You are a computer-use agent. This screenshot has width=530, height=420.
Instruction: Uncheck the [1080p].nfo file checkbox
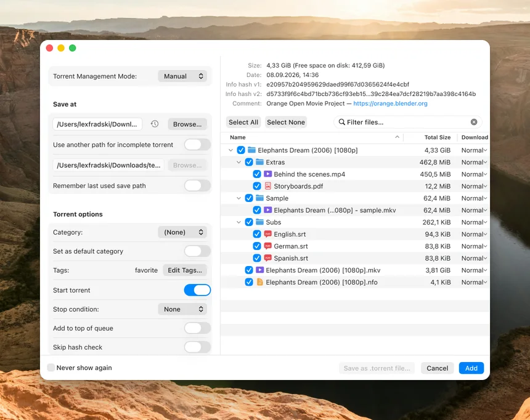pos(249,282)
